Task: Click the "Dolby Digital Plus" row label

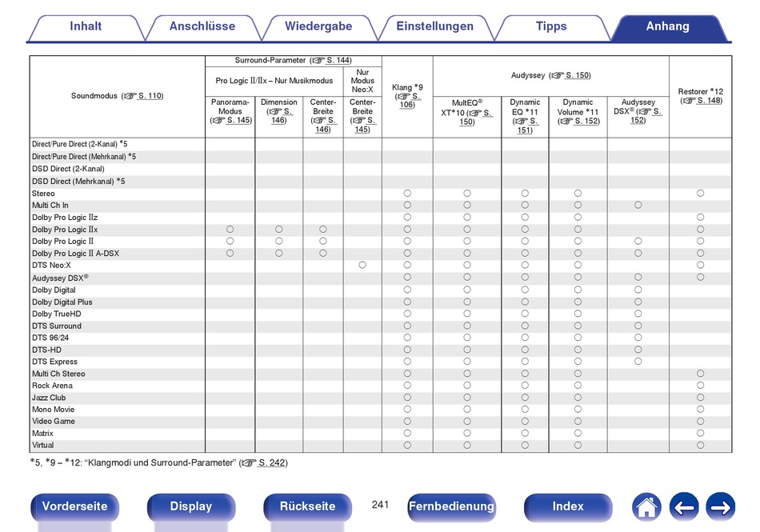Action: click(x=62, y=302)
